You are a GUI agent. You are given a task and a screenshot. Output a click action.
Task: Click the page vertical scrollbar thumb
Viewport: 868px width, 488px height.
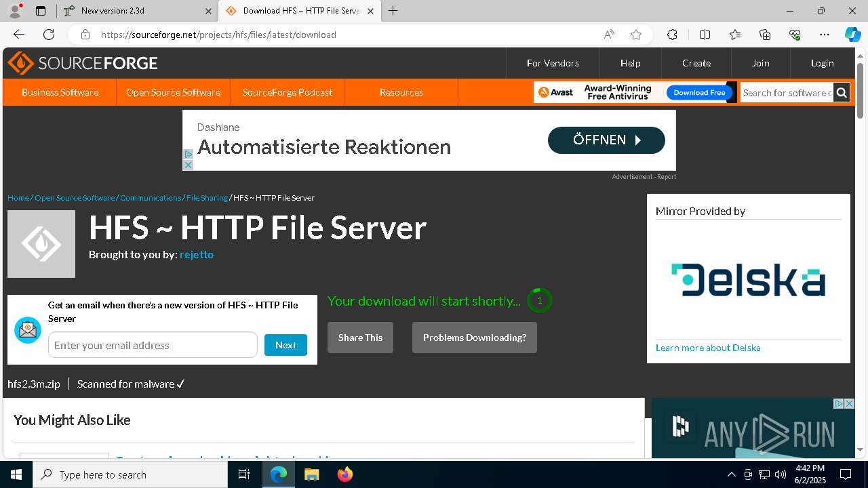tap(861, 90)
